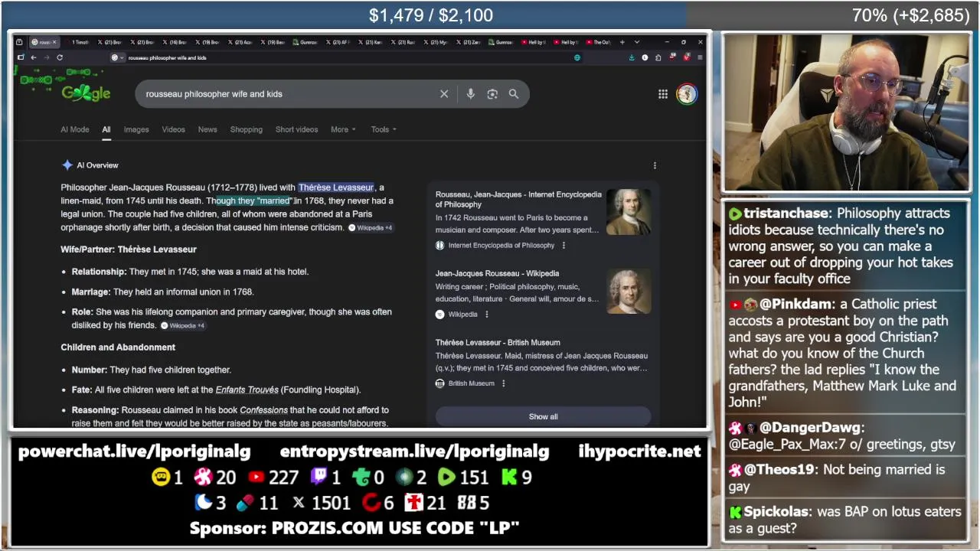
Task: Switch to AI Mode tab
Action: pos(75,129)
